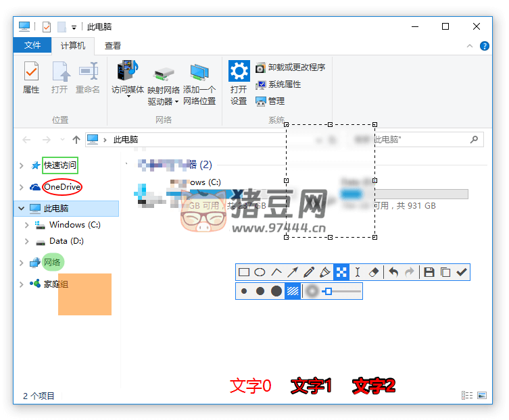Toggle the hatched mosaic style option
Image resolution: width=509 pixels, height=420 pixels.
point(293,291)
